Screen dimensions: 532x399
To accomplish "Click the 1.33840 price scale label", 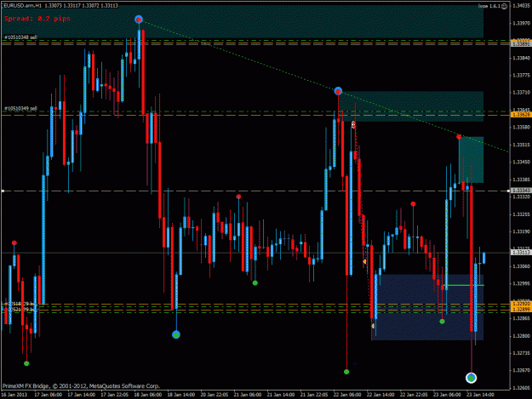I will click(x=521, y=58).
